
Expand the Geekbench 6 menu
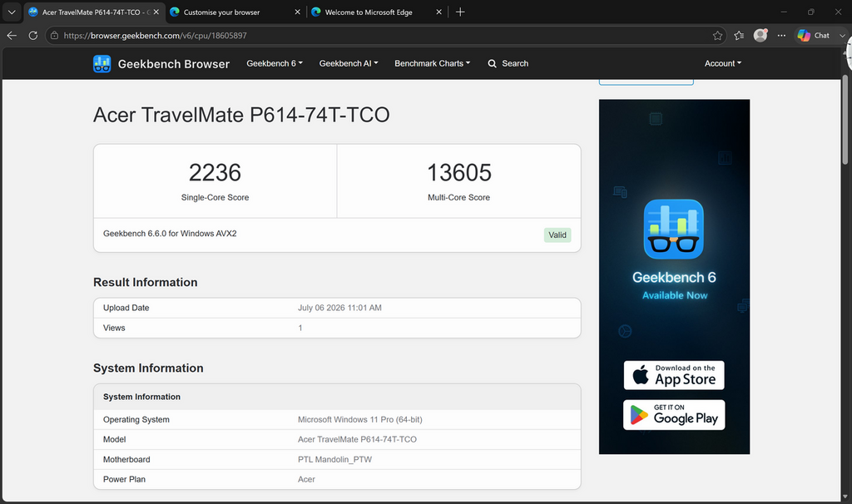click(275, 63)
